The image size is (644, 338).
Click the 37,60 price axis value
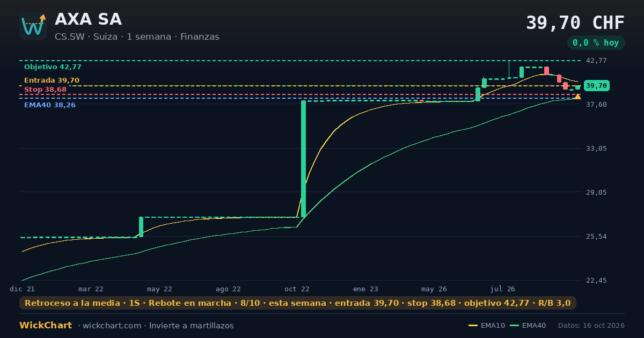click(x=596, y=104)
